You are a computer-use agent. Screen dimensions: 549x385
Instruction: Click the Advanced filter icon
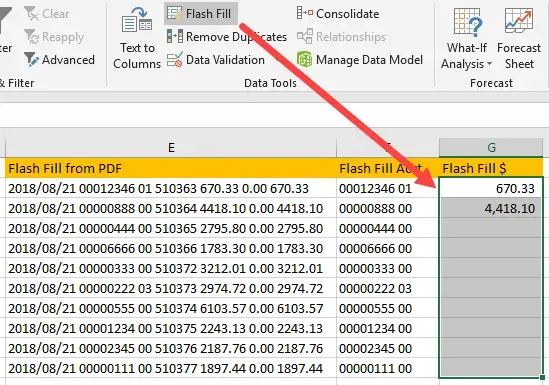(x=32, y=60)
